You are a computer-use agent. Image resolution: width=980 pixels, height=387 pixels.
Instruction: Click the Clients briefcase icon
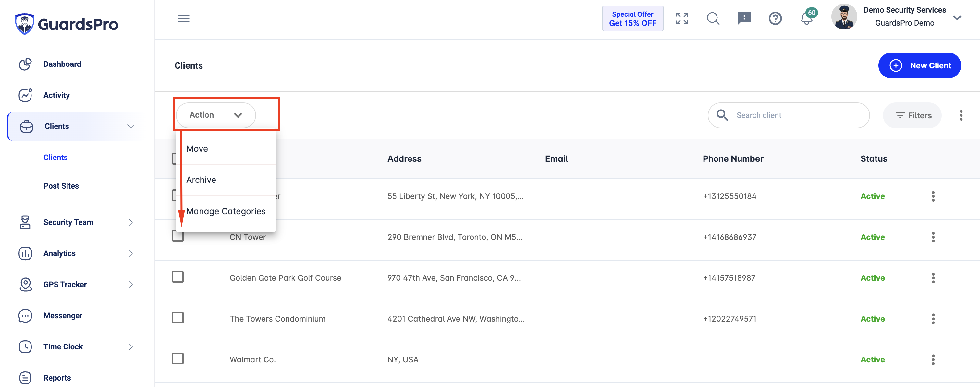coord(27,126)
